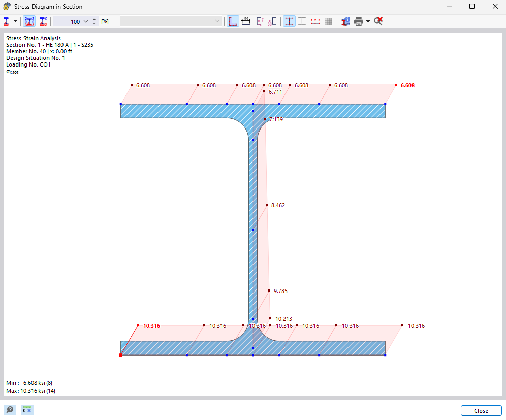Enable numbered stress point labels display
Image resolution: width=506 pixels, height=420 pixels.
315,21
